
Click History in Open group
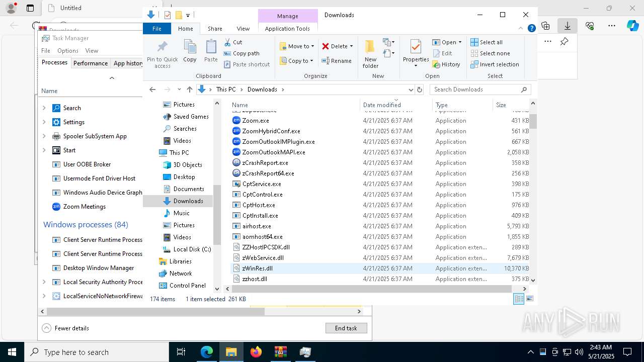[446, 64]
